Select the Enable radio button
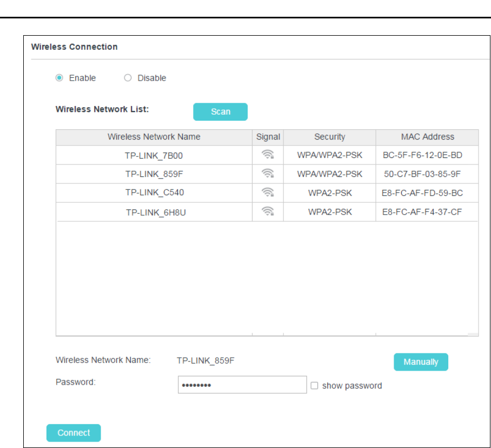 (59, 78)
